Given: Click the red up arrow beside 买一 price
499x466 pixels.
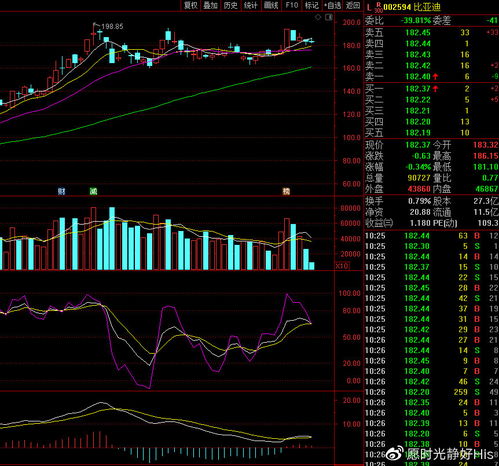Looking at the screenshot, I should click(435, 89).
